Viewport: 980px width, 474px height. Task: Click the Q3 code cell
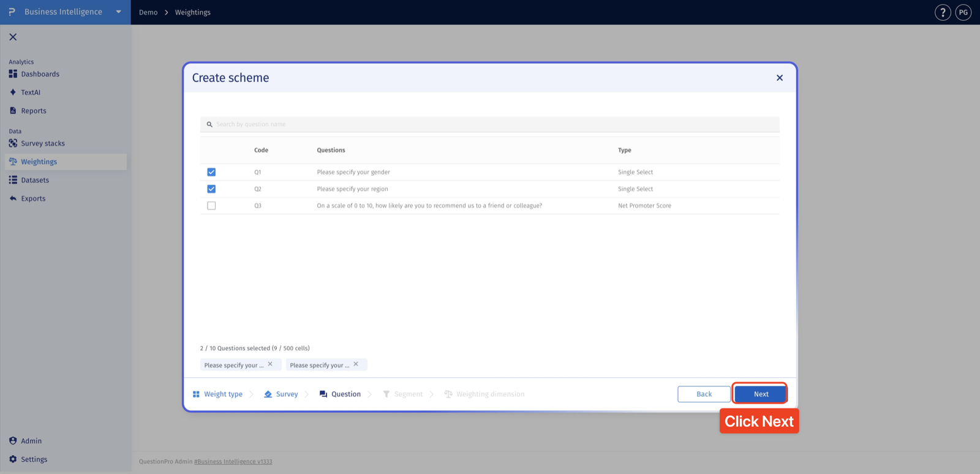258,206
